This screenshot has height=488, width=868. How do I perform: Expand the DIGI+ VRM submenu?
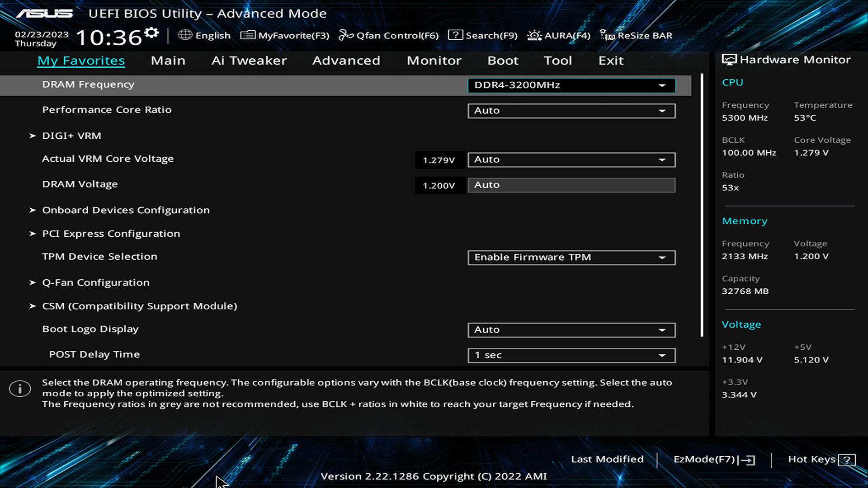(x=71, y=136)
